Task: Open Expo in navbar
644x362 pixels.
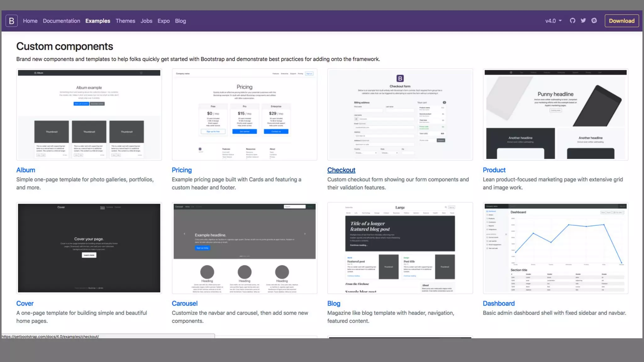Action: (164, 21)
